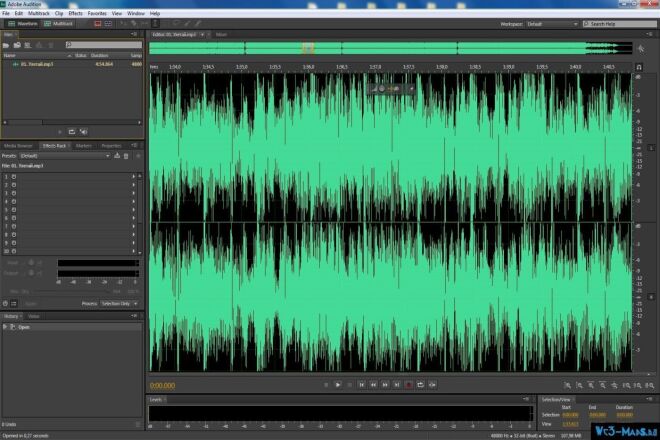Viewport: 660px width, 440px height.
Task: Click the Import File icon in Files panel
Action: pyautogui.click(x=17, y=45)
